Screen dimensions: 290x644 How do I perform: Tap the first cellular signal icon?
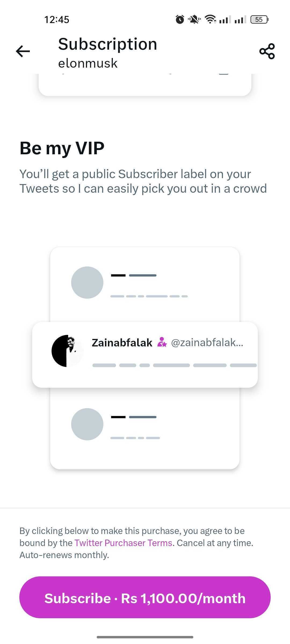(224, 19)
